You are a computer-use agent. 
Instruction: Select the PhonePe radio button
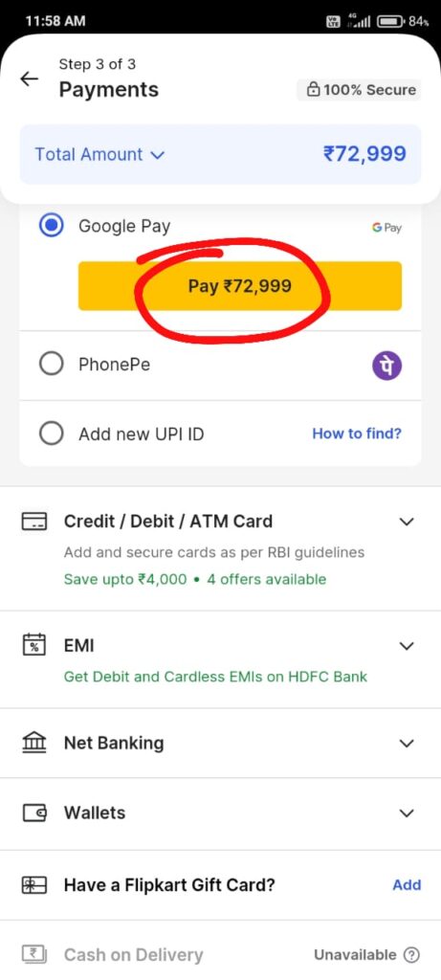tap(52, 364)
